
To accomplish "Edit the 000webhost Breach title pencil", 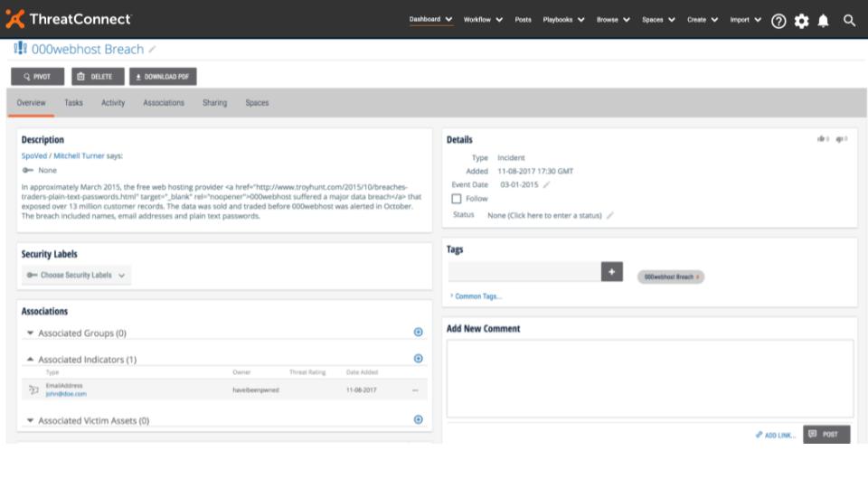I will (152, 49).
